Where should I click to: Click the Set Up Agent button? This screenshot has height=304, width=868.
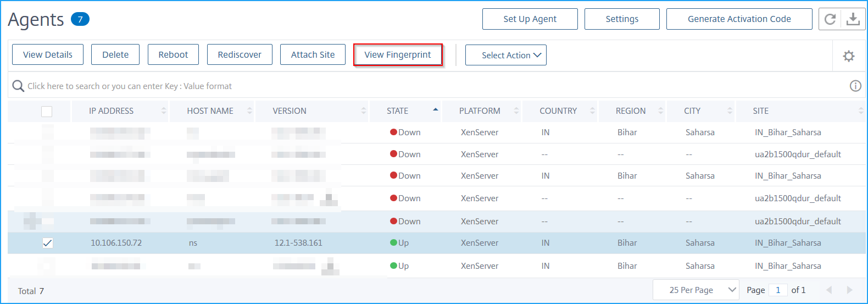pyautogui.click(x=530, y=19)
